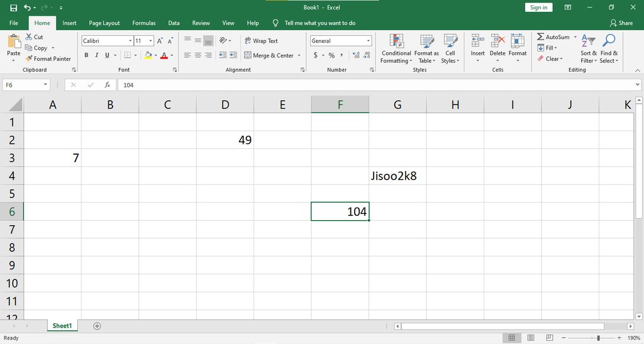Switch to the Page Layout tab
This screenshot has height=344, width=644.
(104, 23)
